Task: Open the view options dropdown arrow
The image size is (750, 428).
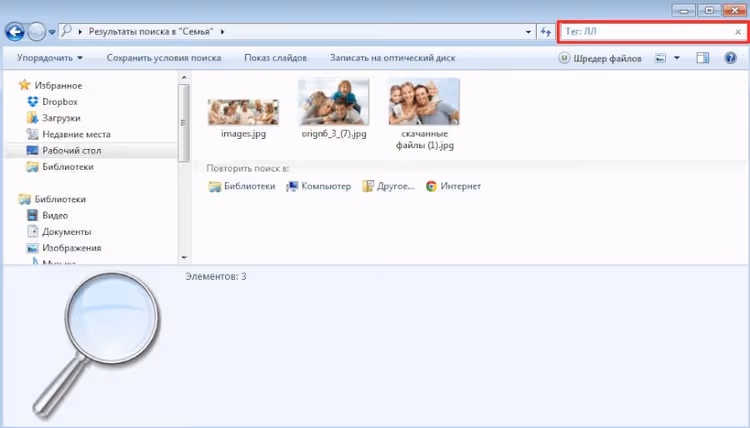Action: click(x=677, y=58)
